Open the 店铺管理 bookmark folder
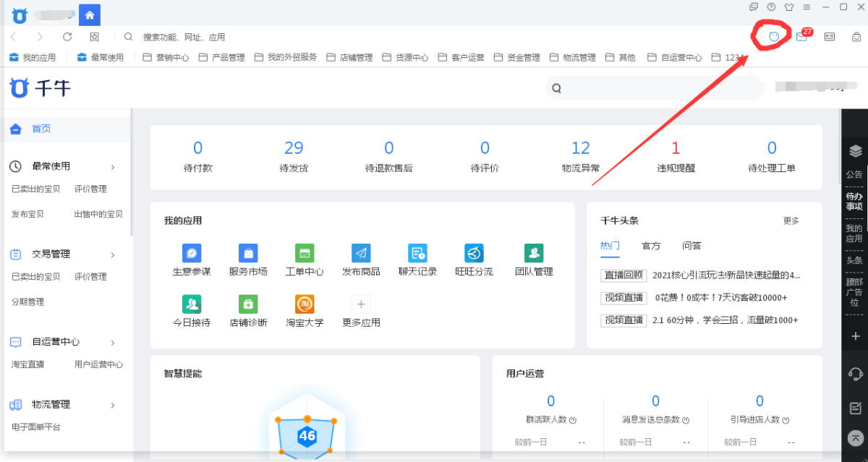The image size is (868, 462). click(349, 57)
